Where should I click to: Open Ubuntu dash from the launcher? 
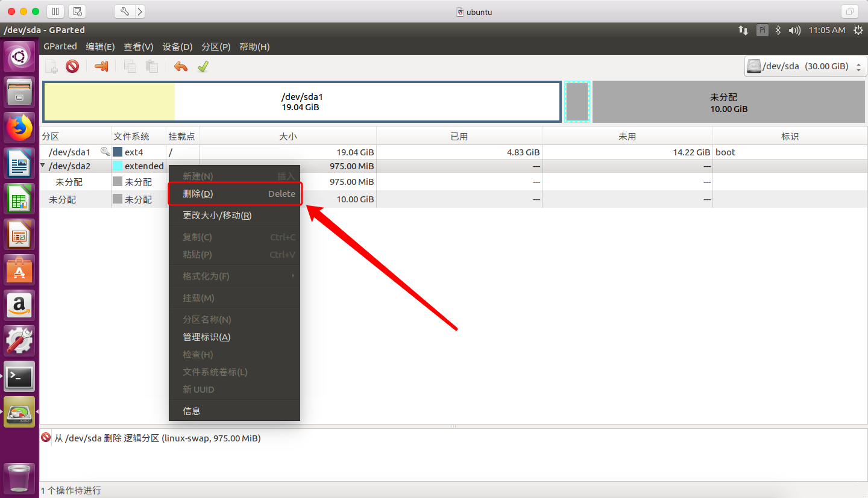[x=19, y=57]
